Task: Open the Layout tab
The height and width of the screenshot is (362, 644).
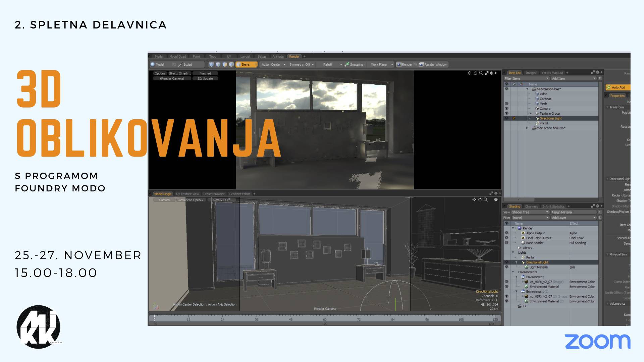Action: pyautogui.click(x=245, y=56)
